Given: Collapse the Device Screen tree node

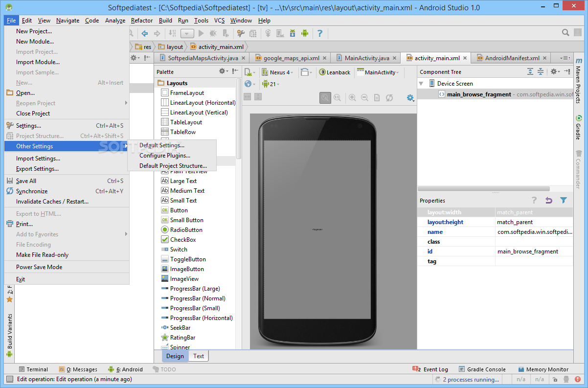Looking at the screenshot, I should coord(421,84).
